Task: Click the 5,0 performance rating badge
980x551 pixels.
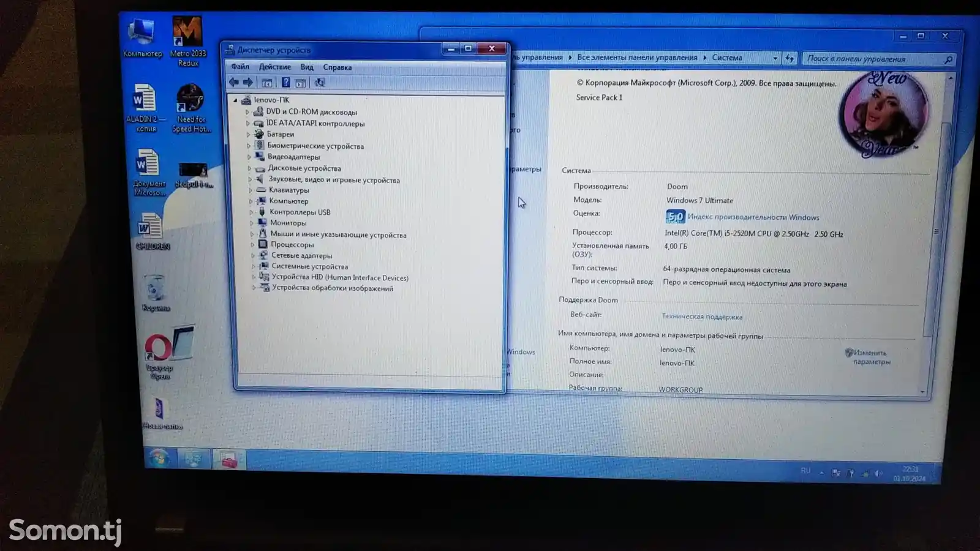Action: 675,217
